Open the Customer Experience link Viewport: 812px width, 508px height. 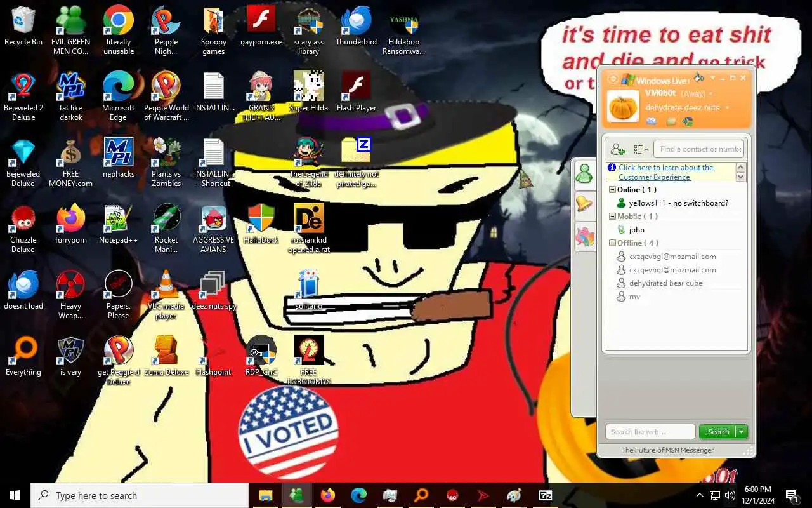[x=666, y=172]
